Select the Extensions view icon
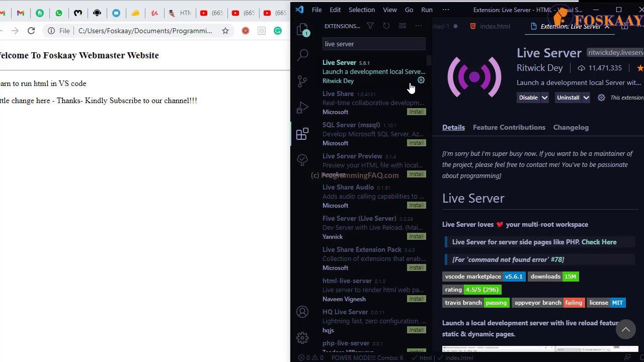 pyautogui.click(x=302, y=134)
